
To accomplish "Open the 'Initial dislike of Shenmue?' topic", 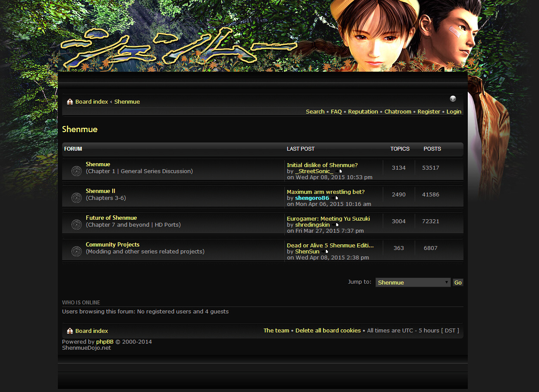I will point(322,165).
